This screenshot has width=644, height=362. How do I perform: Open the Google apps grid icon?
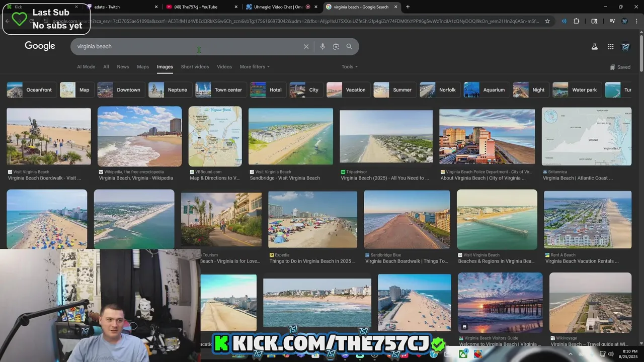pyautogui.click(x=611, y=47)
